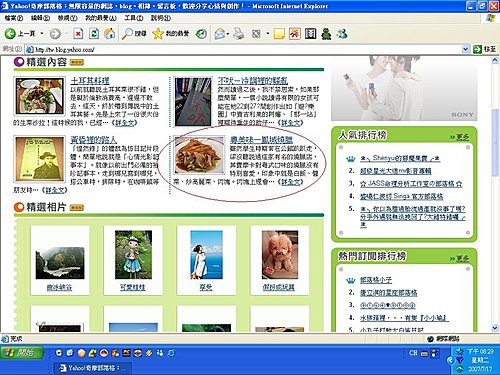500x375 pixels.
Task: Open the 工具(T) menu
Action: (134, 18)
